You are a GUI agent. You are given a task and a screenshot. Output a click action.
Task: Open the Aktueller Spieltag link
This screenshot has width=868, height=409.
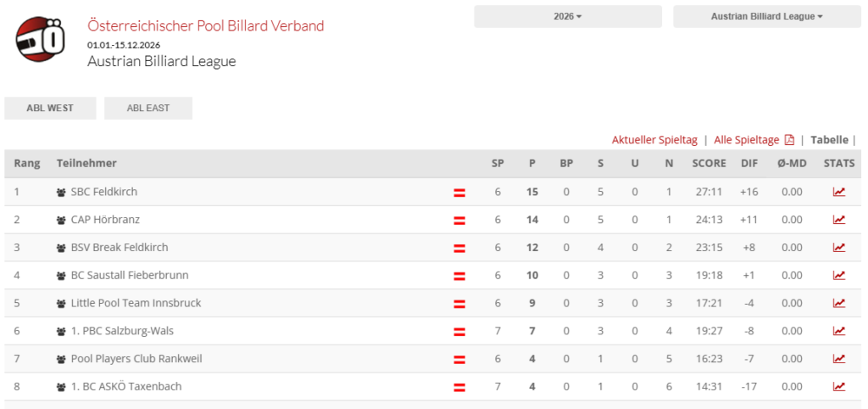point(654,140)
